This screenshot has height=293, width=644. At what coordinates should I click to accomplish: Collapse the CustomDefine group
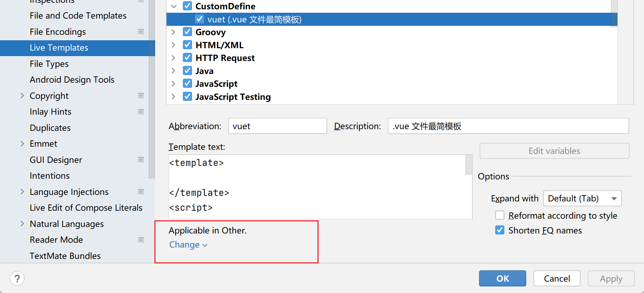174,6
